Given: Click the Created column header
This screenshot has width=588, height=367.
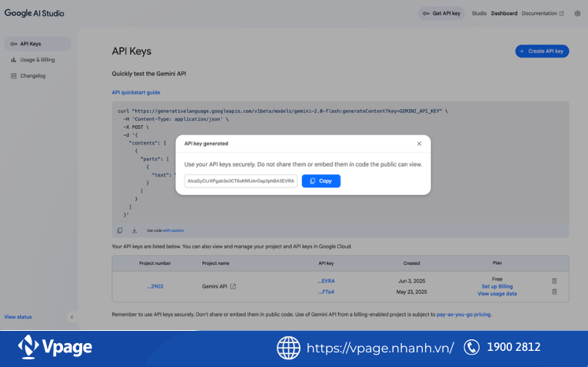Looking at the screenshot, I should [411, 263].
